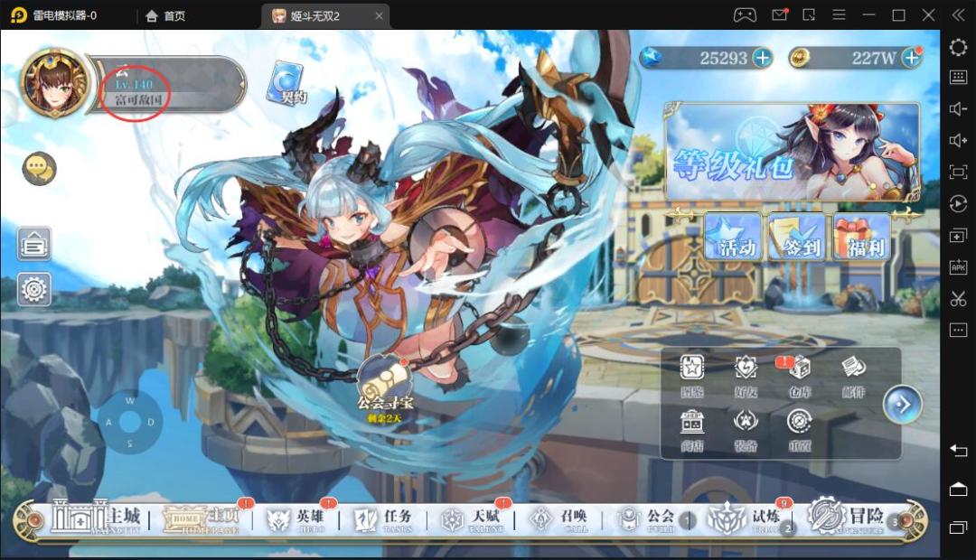Close the 姬斗无双2 tab
The height and width of the screenshot is (560, 976).
pyautogui.click(x=379, y=15)
